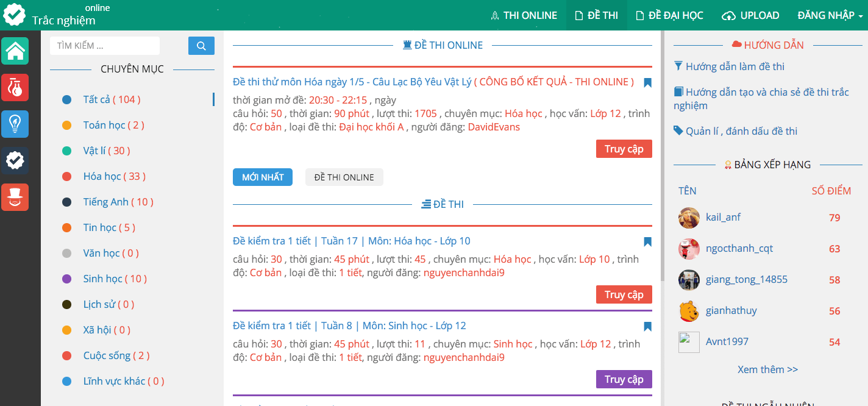
Task: Select the Vật lí ( 30 ) category
Action: tap(107, 151)
